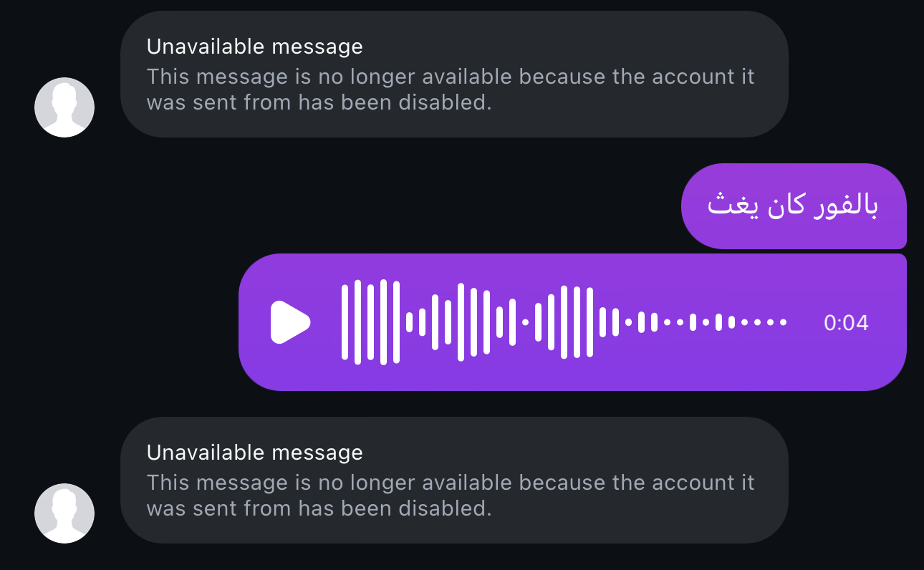Open the lower disabled account's avatar
The image size is (924, 570).
[64, 513]
